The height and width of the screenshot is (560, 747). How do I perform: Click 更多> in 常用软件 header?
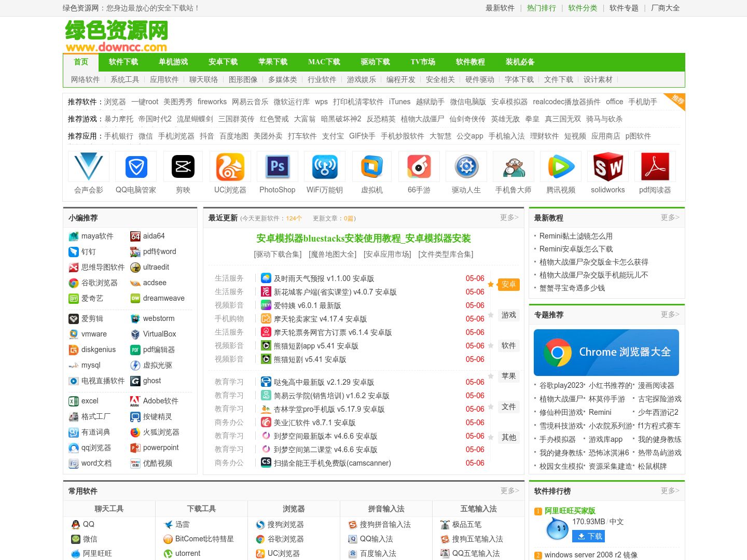pos(510,491)
